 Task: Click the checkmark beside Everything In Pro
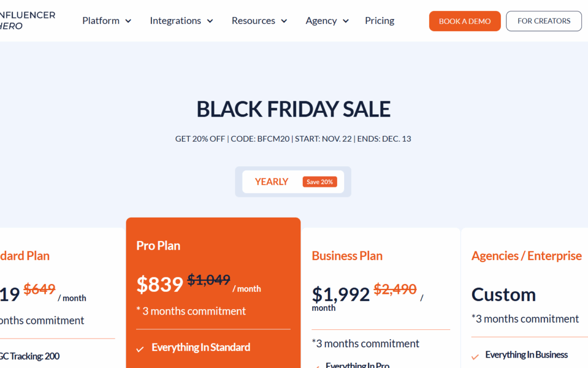point(317,366)
